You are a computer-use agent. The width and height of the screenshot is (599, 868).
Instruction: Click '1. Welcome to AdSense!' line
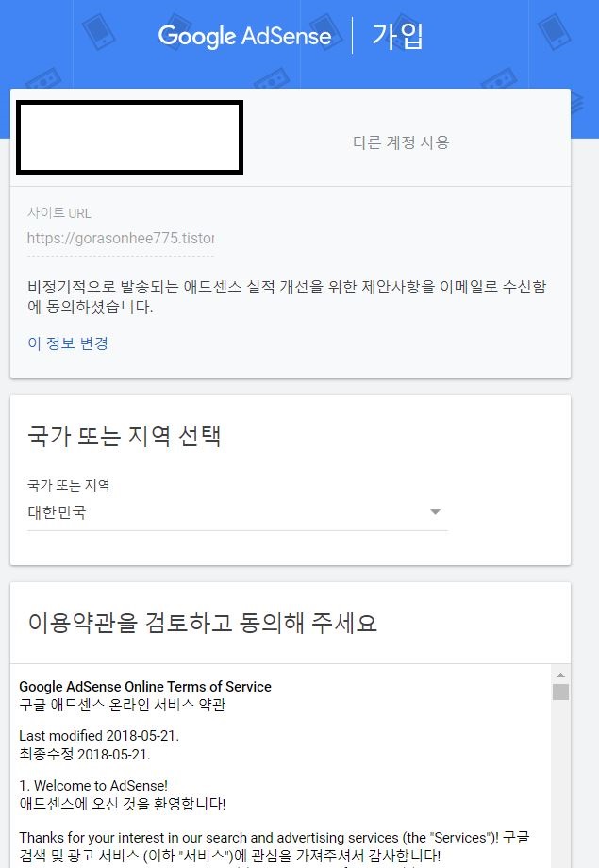coord(93,786)
